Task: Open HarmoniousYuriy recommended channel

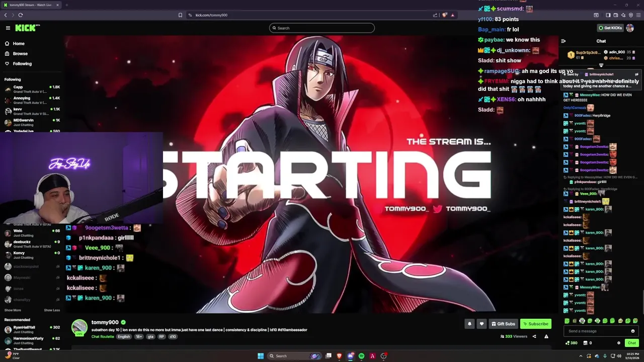Action: 32,340
